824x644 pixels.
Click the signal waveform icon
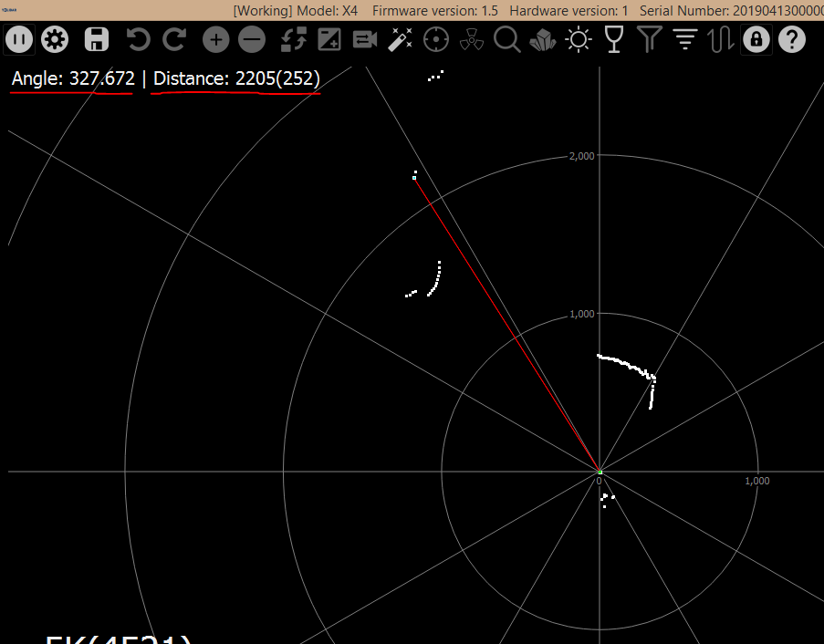click(720, 39)
